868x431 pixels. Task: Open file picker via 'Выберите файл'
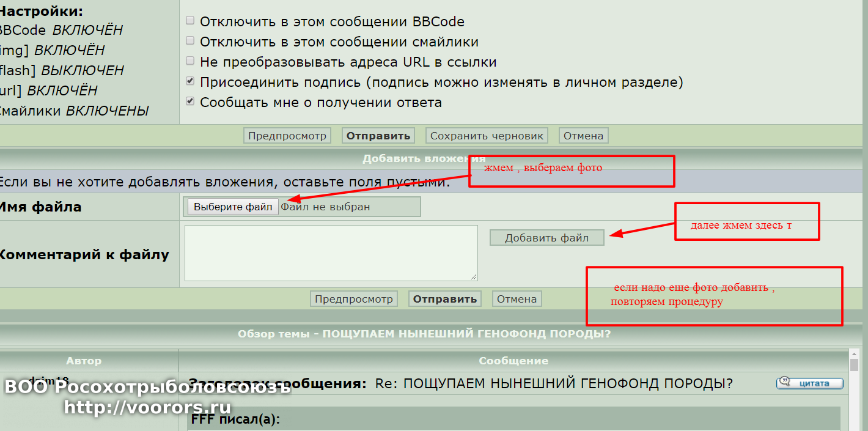pos(233,207)
